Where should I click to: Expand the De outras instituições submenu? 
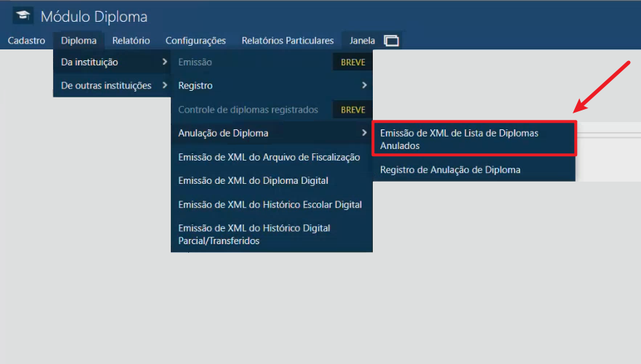pos(106,86)
